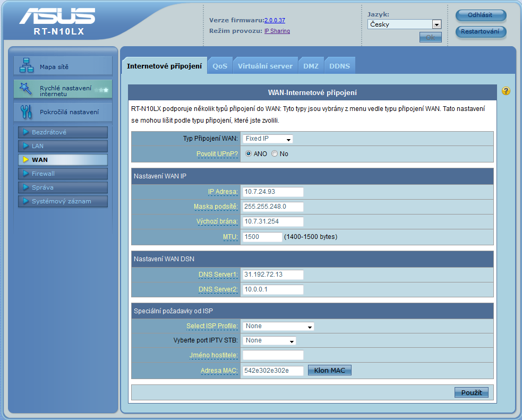
Task: Click the empty Jméno hostitele field
Action: tap(273, 355)
